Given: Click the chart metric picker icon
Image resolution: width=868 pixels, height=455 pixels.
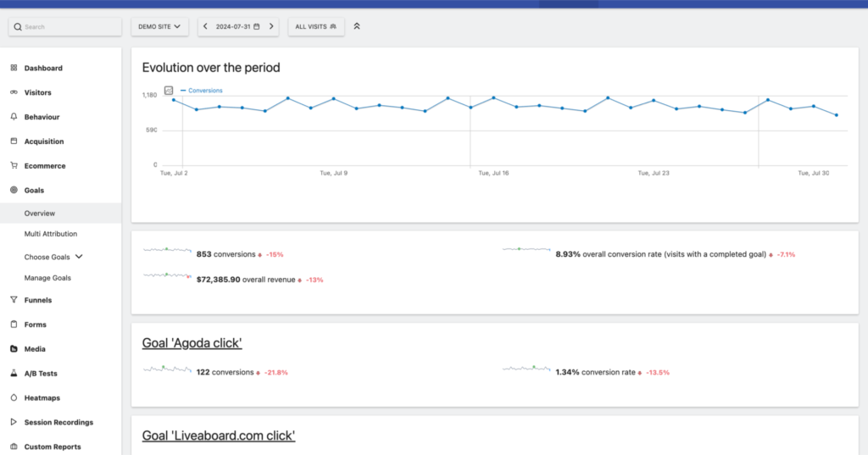Looking at the screenshot, I should click(169, 90).
